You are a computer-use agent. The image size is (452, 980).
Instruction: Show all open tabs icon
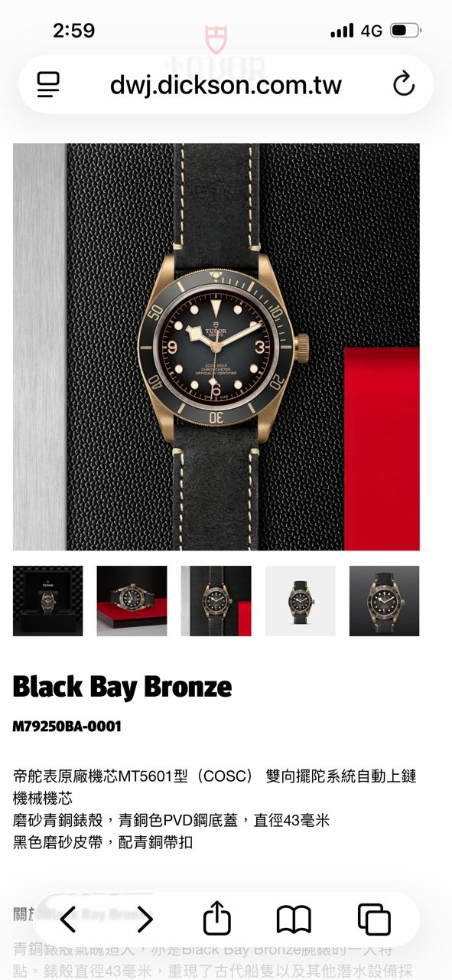tap(374, 920)
